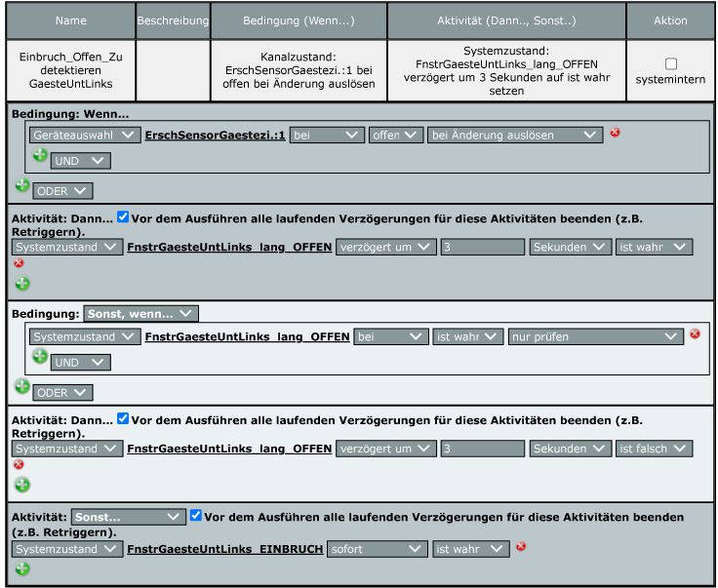Open 'bei' dropdown in Sonst wenn condition

coord(391,336)
